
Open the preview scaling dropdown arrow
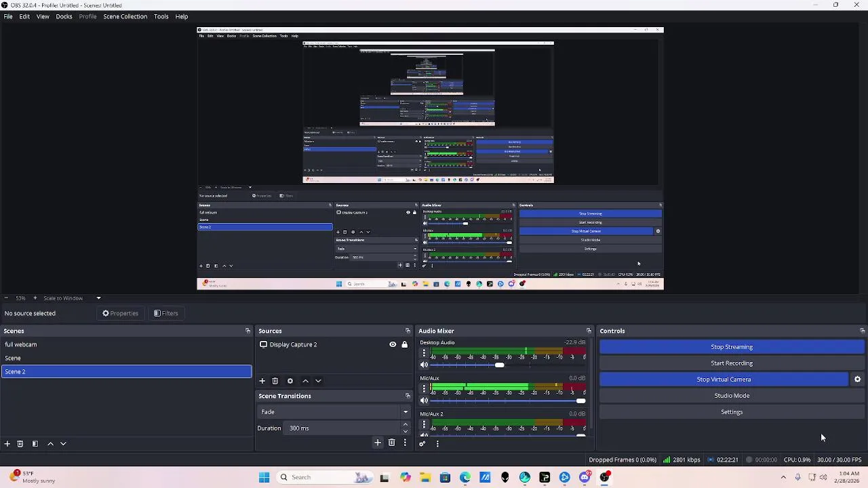pos(98,298)
